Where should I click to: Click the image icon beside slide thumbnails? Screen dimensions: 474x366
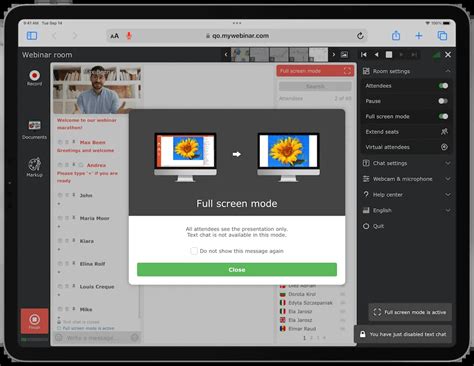[344, 55]
